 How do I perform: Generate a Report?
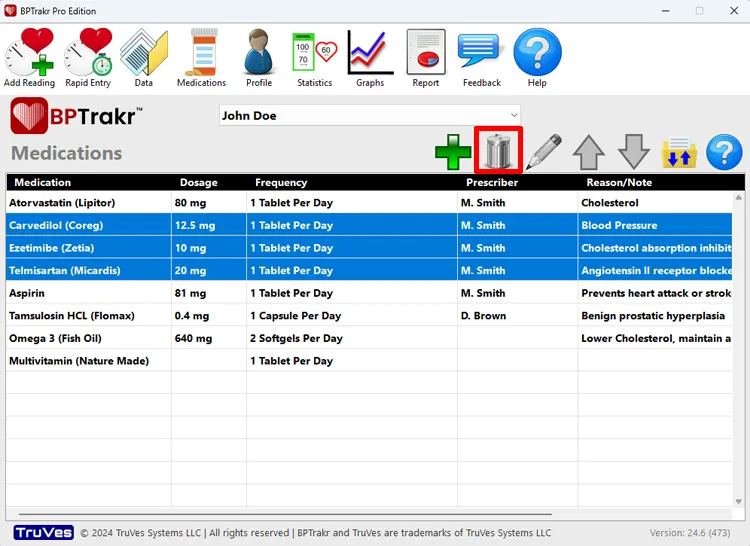coord(426,58)
